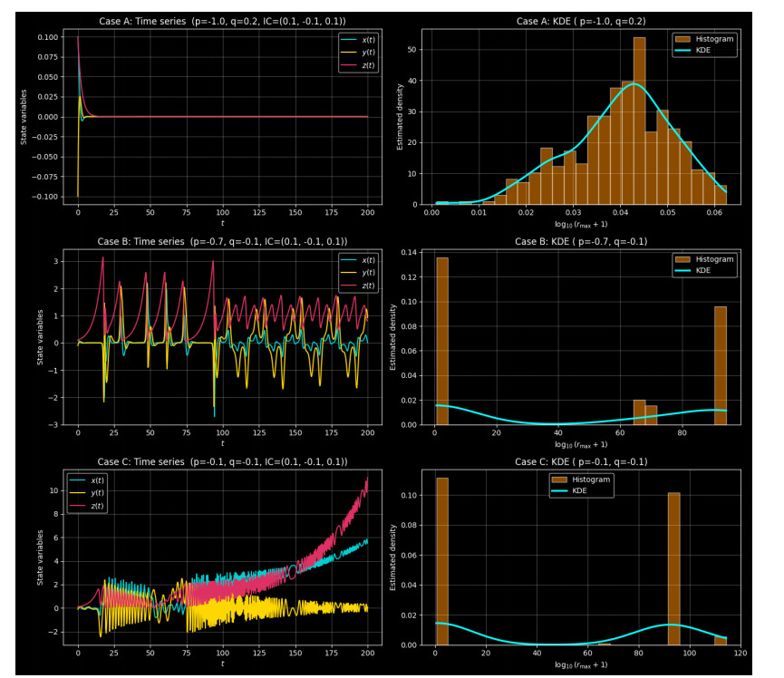Click the Case A Time series title
784x678 pixels.
[221, 22]
